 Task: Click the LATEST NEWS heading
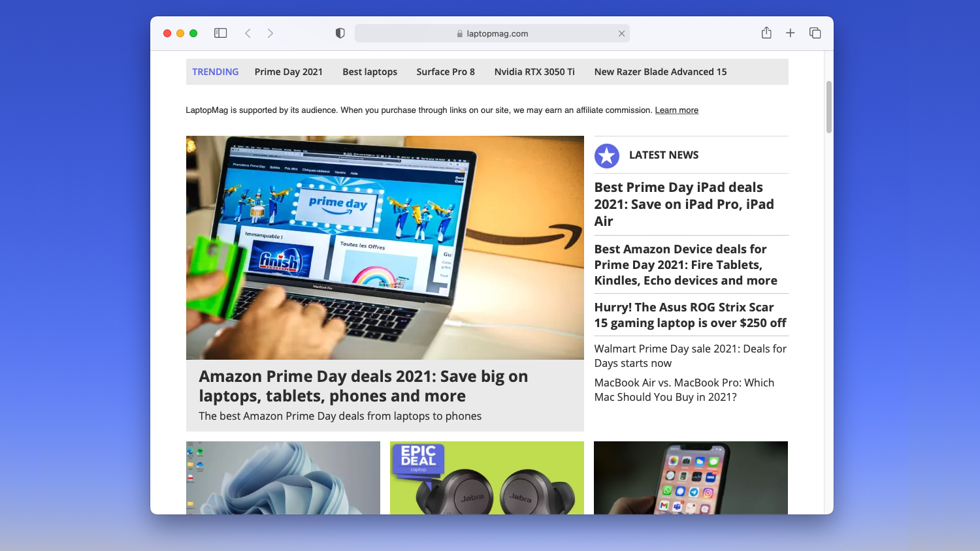(x=664, y=155)
